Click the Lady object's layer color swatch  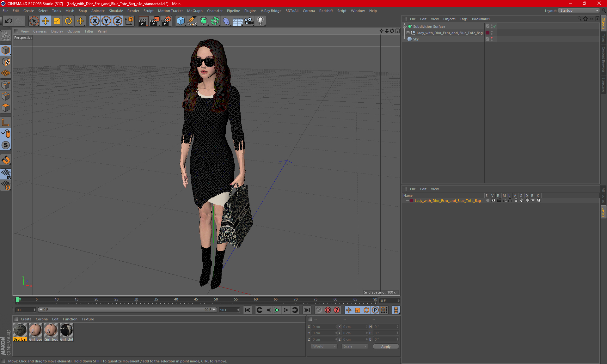click(487, 33)
